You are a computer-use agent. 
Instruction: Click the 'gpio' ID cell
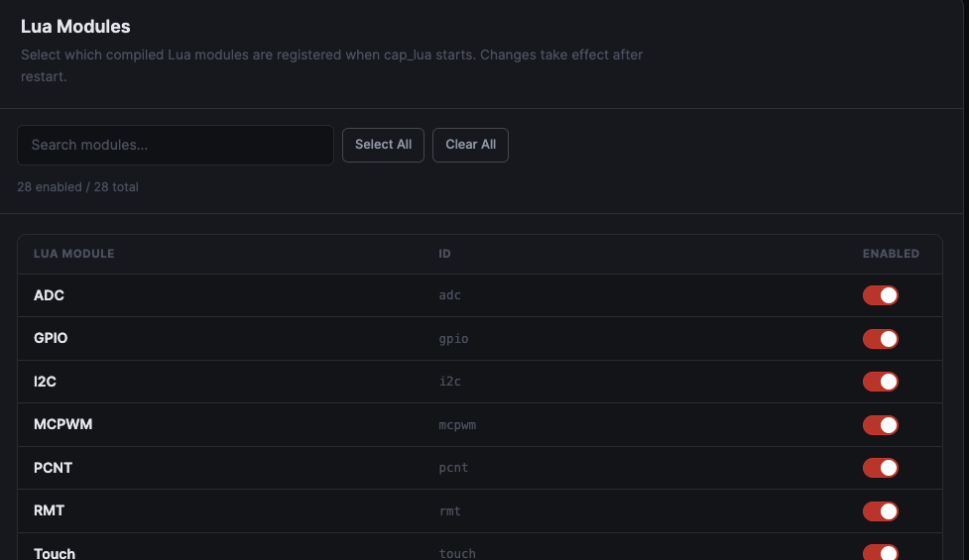(x=453, y=338)
